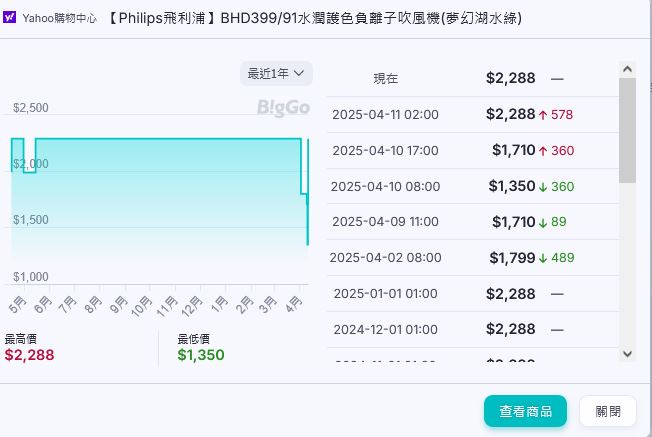Click the Yahoo logo icon

(x=10, y=18)
